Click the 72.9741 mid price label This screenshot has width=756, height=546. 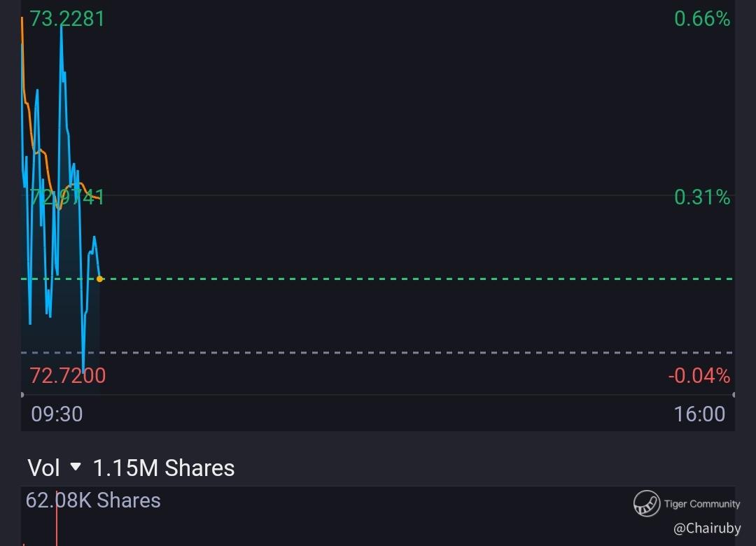pyautogui.click(x=67, y=197)
